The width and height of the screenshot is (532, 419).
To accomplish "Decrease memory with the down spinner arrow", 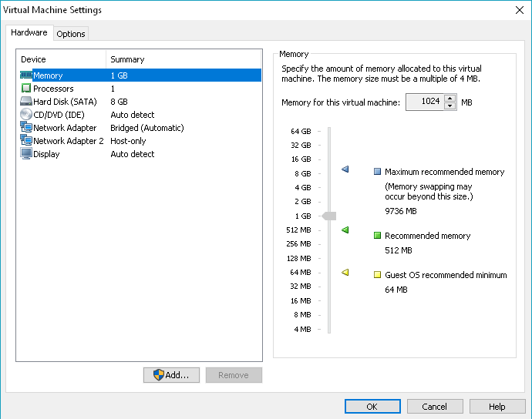I will (x=450, y=106).
